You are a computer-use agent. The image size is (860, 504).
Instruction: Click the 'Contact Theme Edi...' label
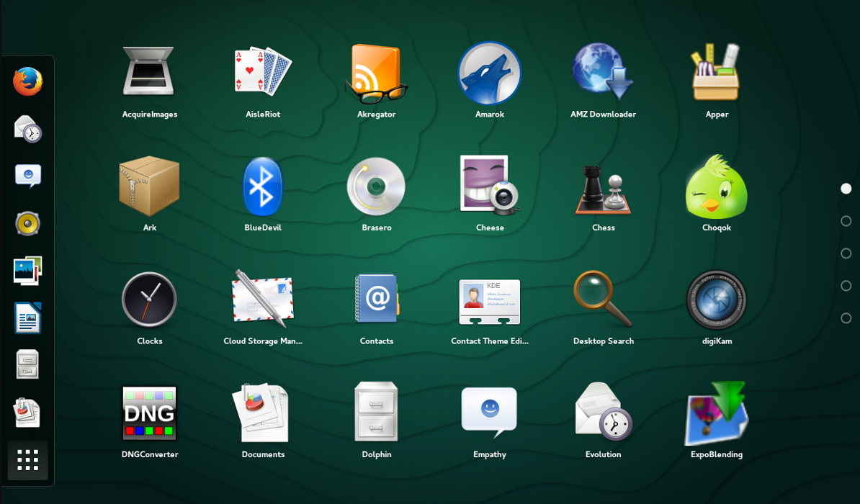(490, 341)
